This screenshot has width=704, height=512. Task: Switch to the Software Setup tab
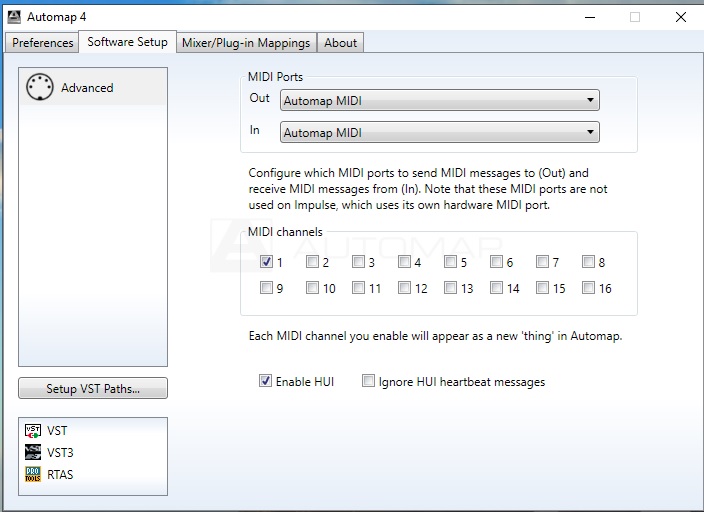click(x=128, y=42)
